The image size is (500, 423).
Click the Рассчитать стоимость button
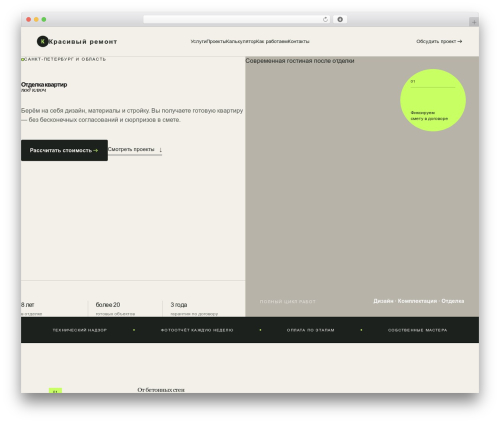tap(64, 150)
